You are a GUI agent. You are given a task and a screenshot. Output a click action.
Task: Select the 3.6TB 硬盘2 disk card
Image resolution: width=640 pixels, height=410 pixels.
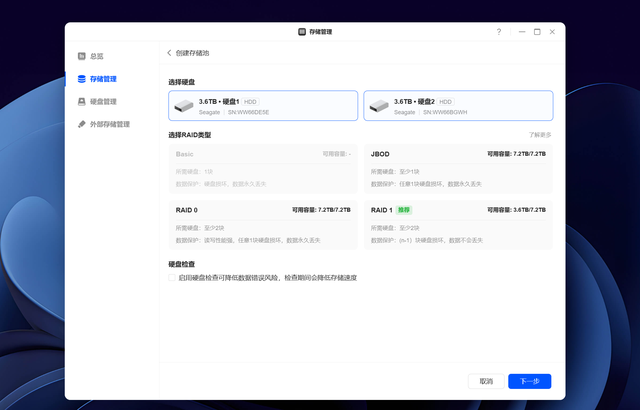click(458, 106)
